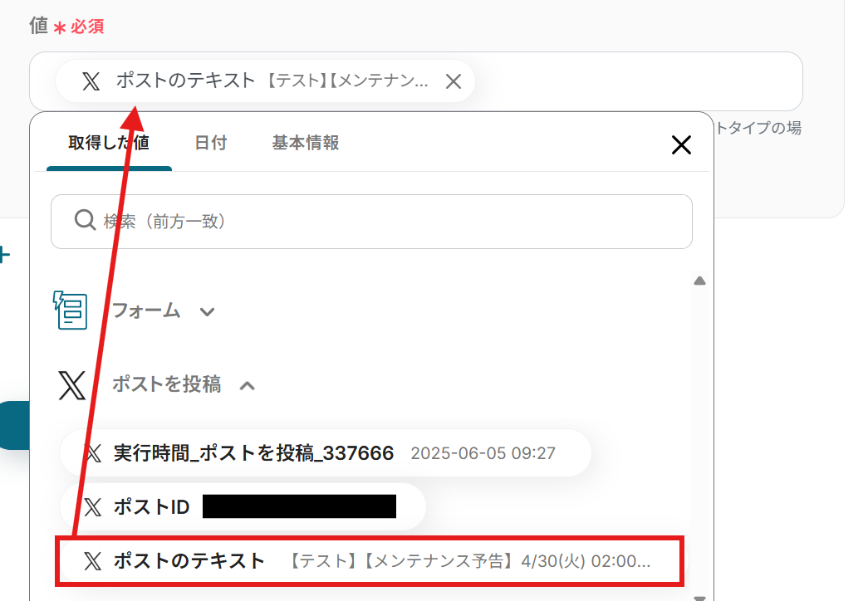Remove the ポストのテキスト chip from value field
Screen dimensions: 868x601
(454, 81)
